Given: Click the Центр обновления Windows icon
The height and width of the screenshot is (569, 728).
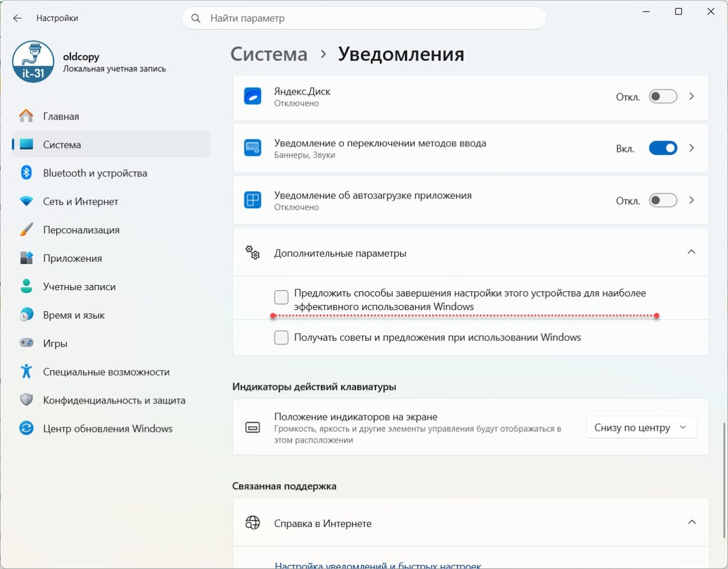Looking at the screenshot, I should click(26, 428).
